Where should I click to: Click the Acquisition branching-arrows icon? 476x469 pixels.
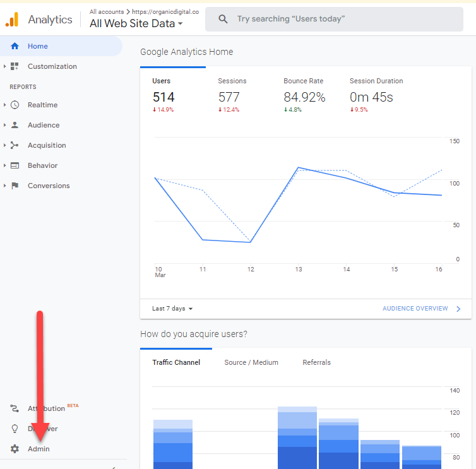click(x=15, y=145)
